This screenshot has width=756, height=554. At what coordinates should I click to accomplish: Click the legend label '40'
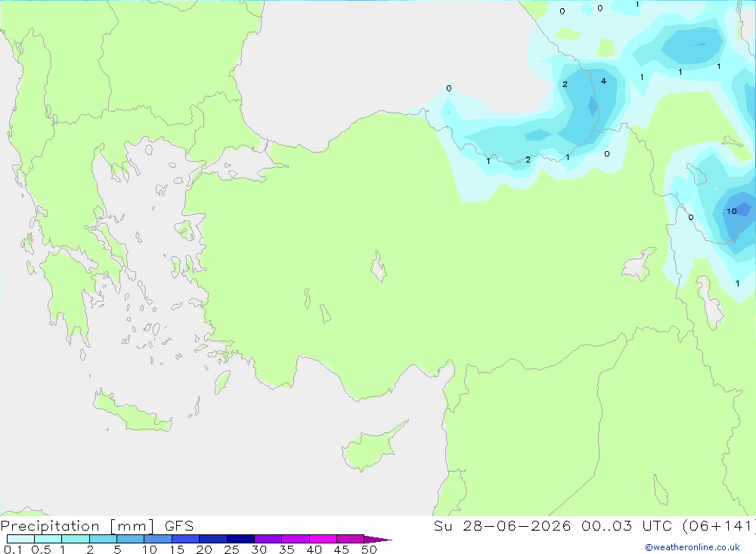pyautogui.click(x=314, y=549)
